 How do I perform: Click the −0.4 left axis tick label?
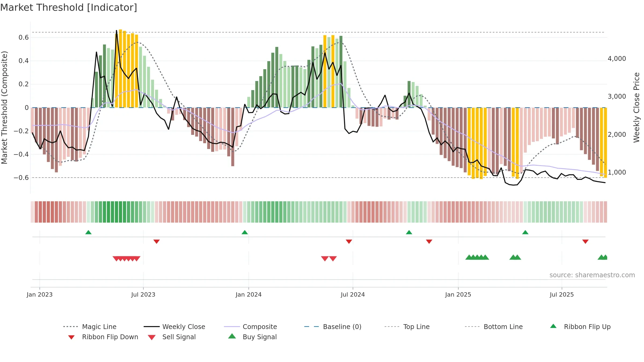[x=21, y=154]
